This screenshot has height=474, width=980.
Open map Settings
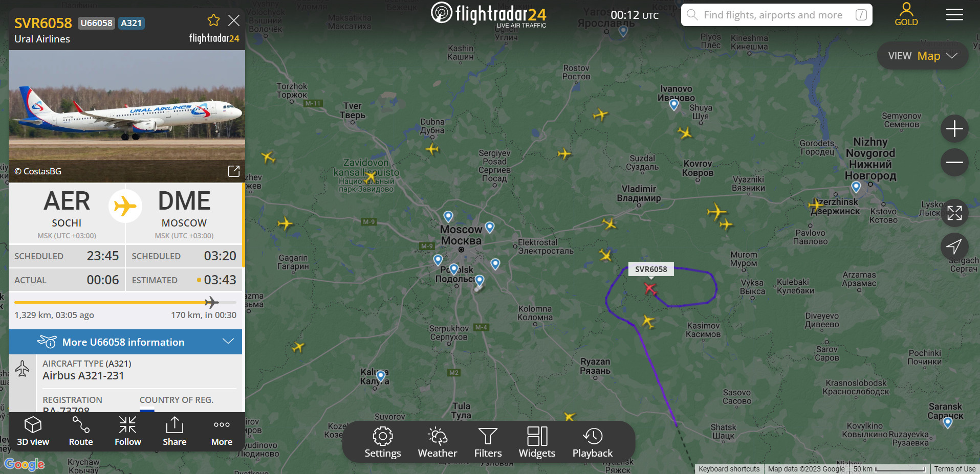(383, 442)
